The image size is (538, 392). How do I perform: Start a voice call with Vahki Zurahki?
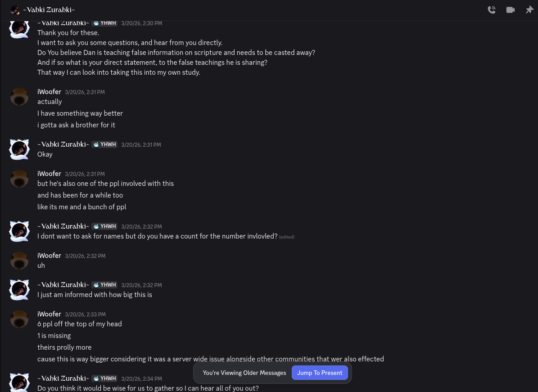492,10
